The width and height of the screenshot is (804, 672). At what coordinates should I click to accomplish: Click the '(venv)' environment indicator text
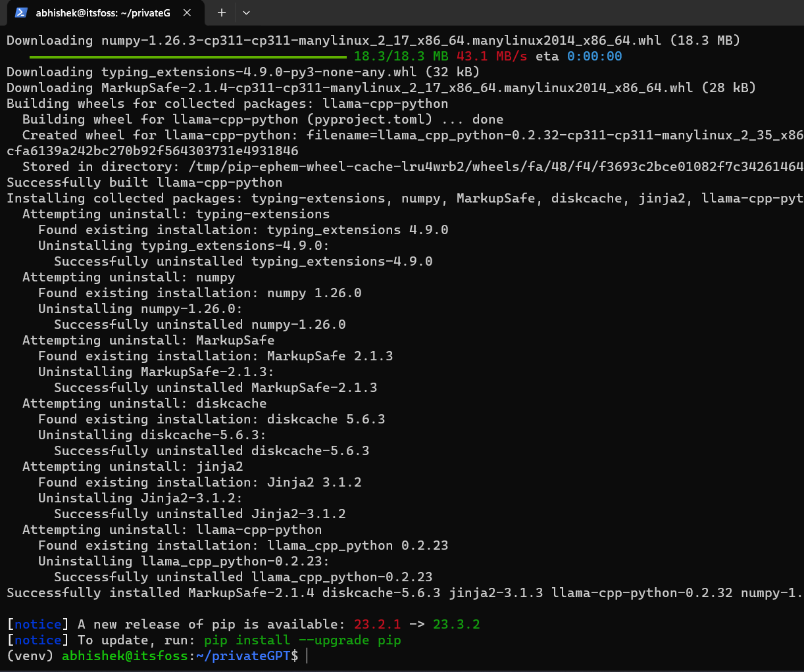[x=30, y=656]
